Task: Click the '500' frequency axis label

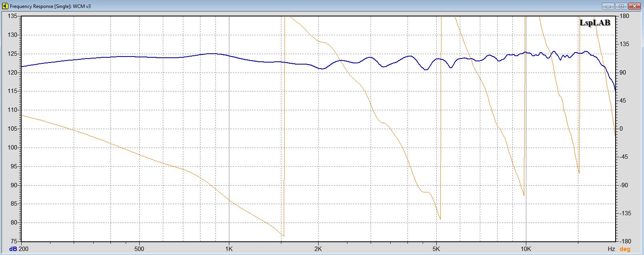Action: pyautogui.click(x=139, y=249)
